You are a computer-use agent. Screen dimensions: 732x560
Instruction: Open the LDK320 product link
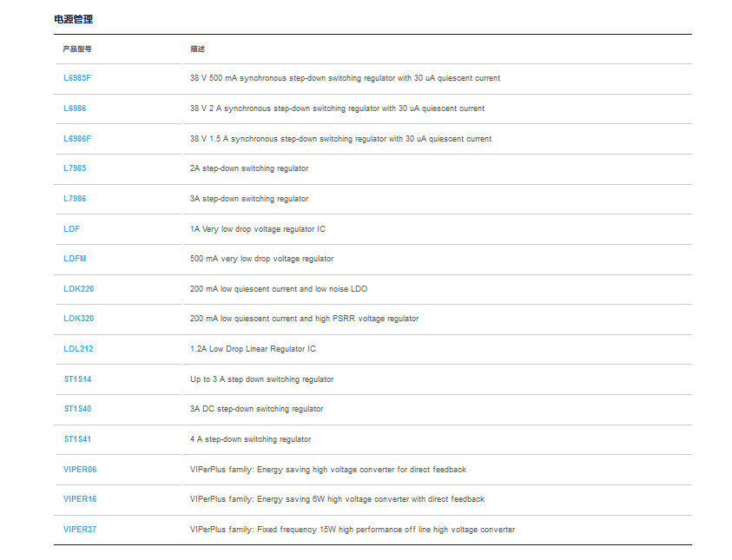(x=78, y=319)
